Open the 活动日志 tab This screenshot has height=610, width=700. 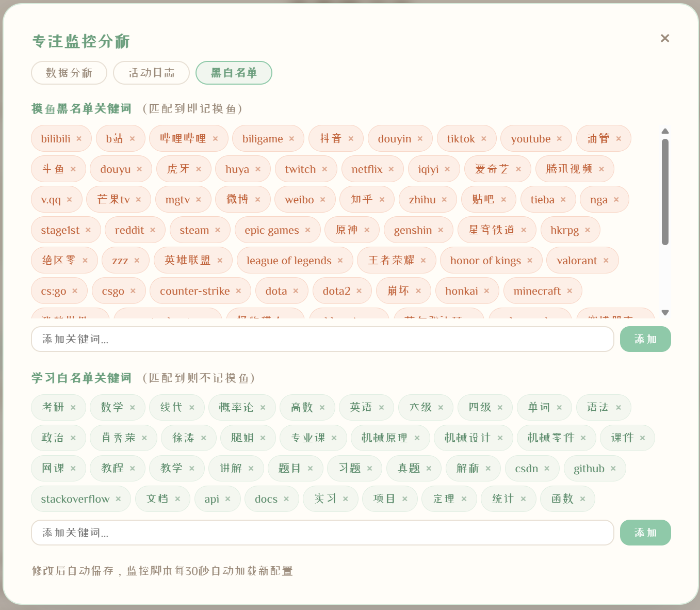152,73
